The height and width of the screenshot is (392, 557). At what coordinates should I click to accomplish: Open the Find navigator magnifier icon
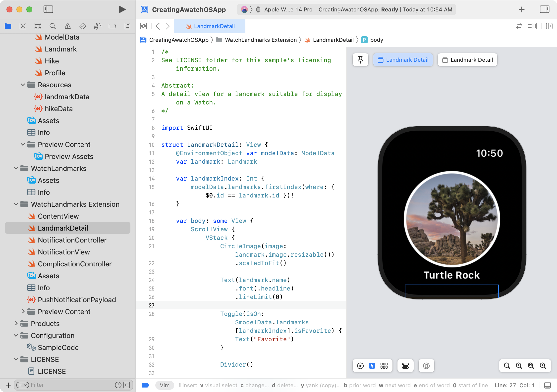click(x=53, y=26)
